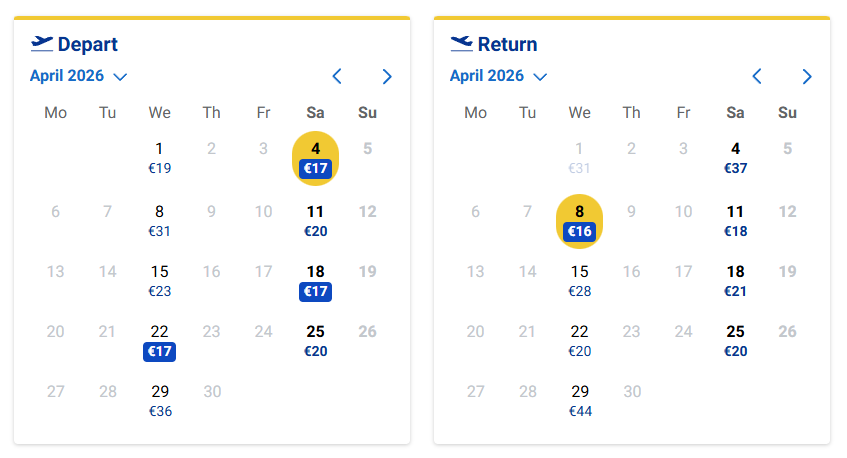The width and height of the screenshot is (847, 458).
Task: Go to previous month in Return calendar
Action: coord(757,76)
